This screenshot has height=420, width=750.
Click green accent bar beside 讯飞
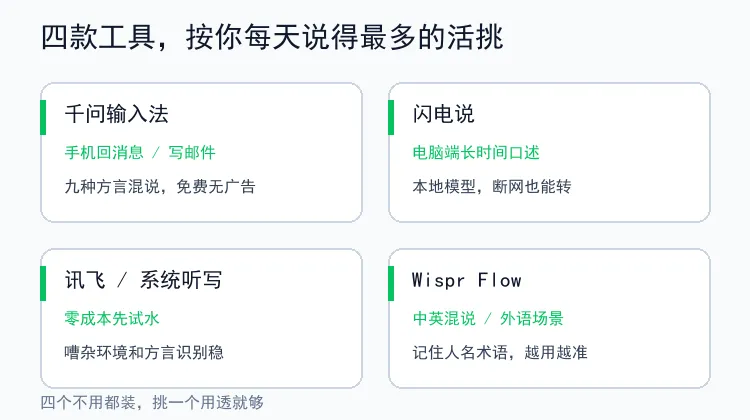tap(43, 284)
